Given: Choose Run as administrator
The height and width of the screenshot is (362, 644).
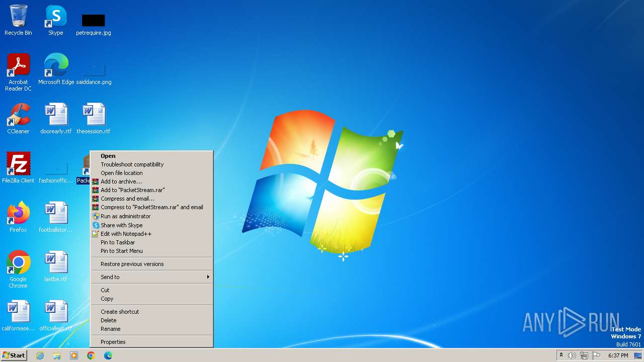Looking at the screenshot, I should (151, 216).
